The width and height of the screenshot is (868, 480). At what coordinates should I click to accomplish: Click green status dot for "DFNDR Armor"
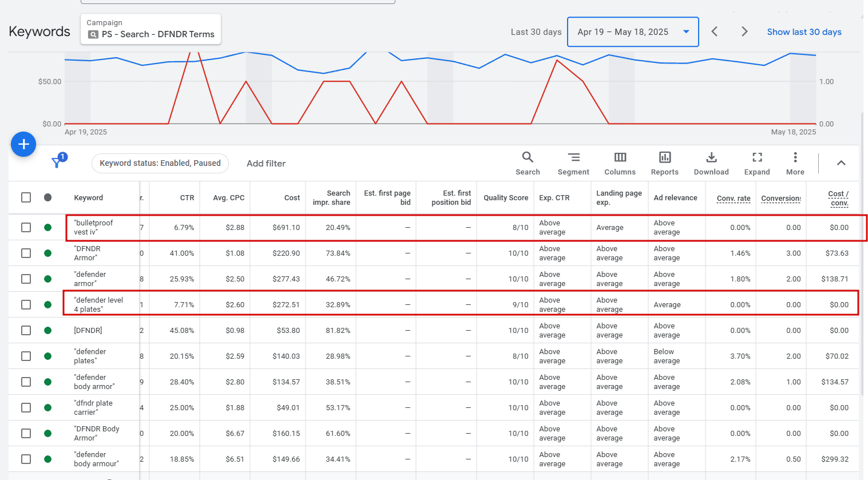click(48, 253)
